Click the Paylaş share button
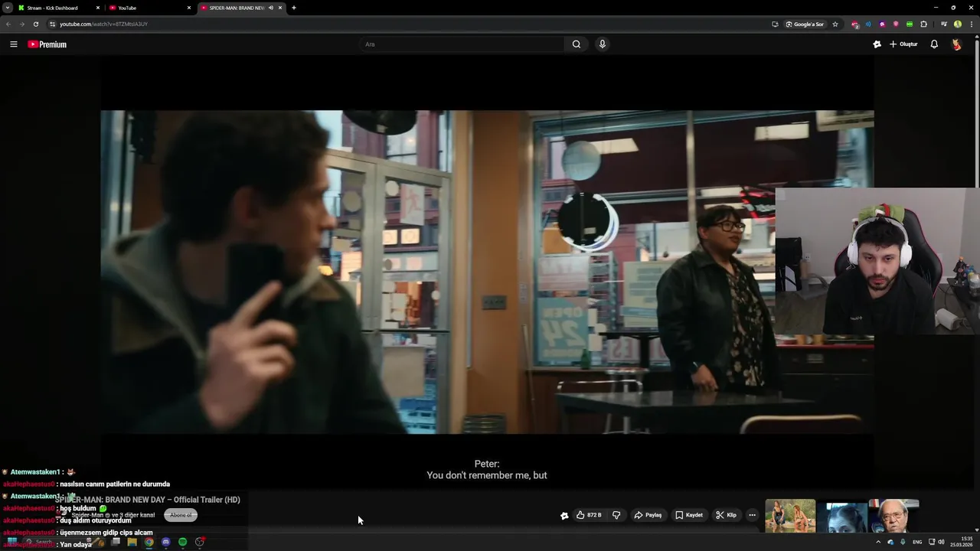Image resolution: width=980 pixels, height=551 pixels. point(648,515)
